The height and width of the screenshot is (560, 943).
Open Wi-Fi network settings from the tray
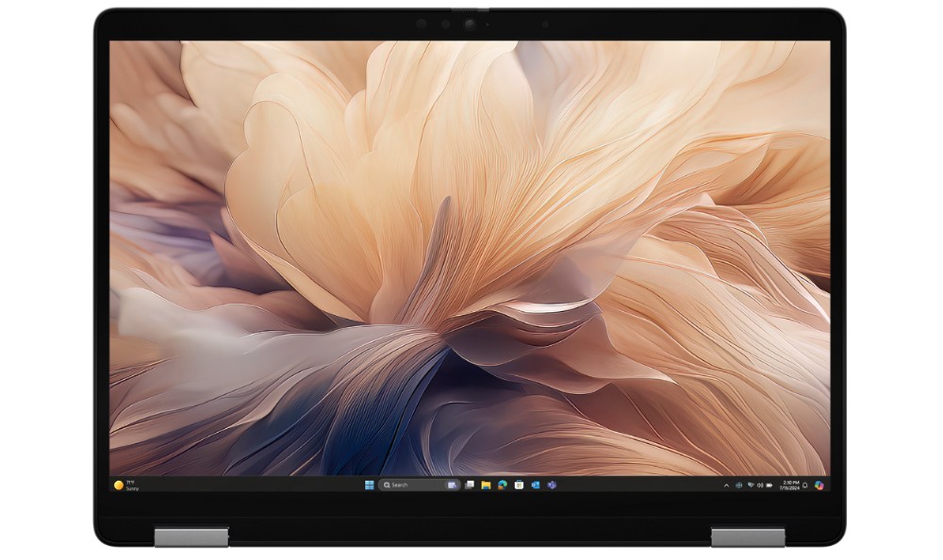tap(751, 485)
